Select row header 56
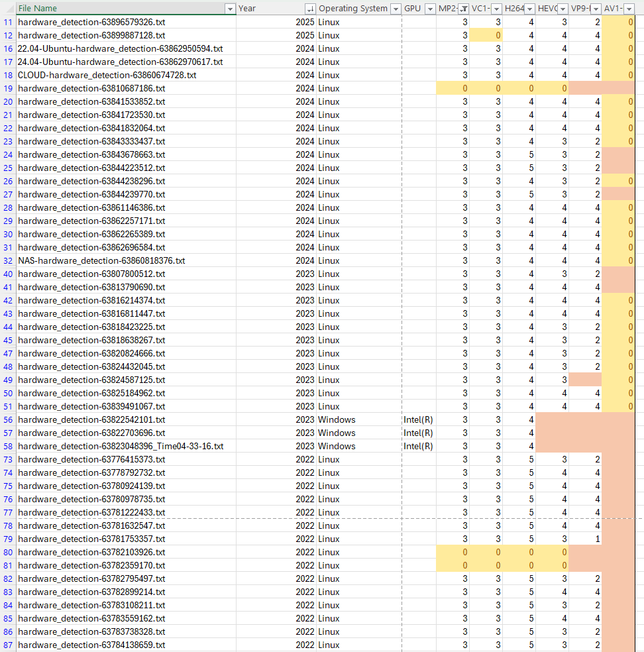This screenshot has width=644, height=652. click(x=8, y=419)
